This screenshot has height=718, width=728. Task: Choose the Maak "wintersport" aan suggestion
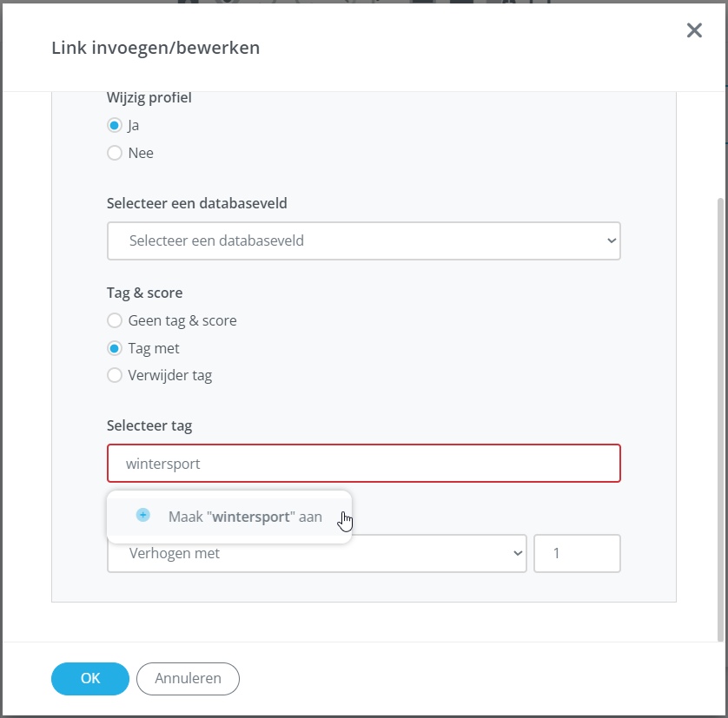tap(245, 517)
